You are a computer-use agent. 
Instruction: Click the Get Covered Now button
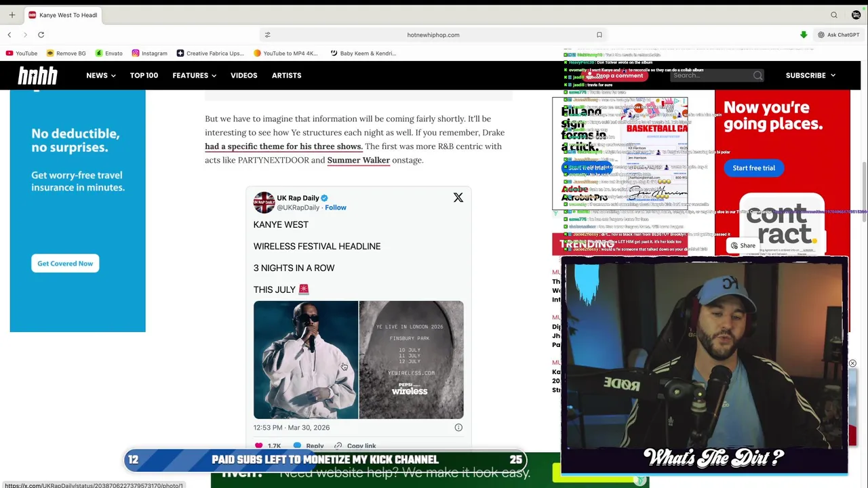pos(65,264)
